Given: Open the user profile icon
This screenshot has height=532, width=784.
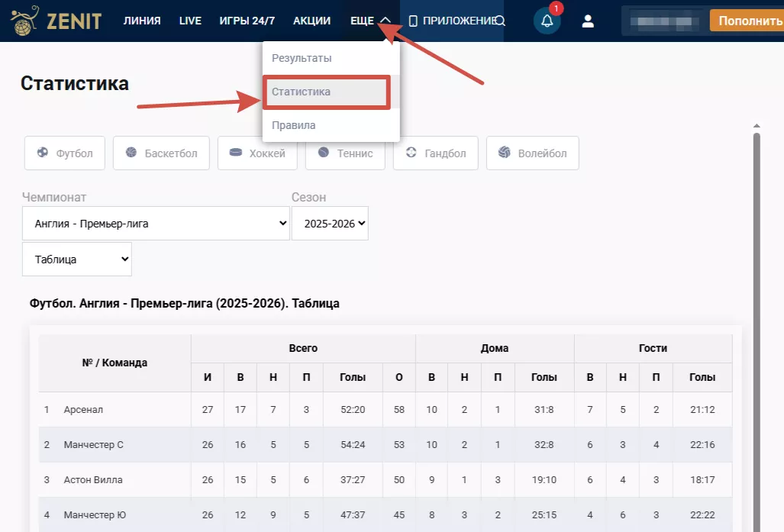Looking at the screenshot, I should click(588, 21).
